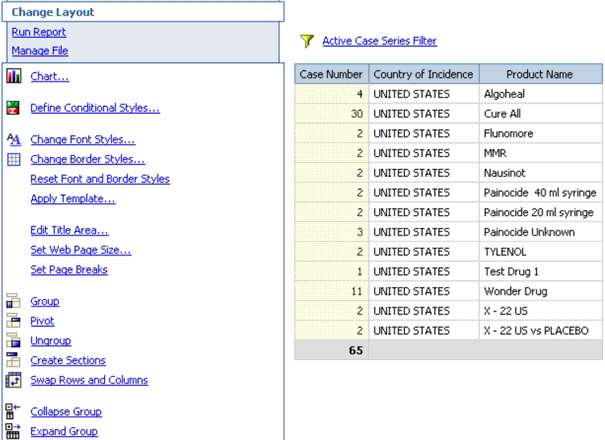The height and width of the screenshot is (440, 605).
Task: Select the Wonder Drug cell
Action: tap(541, 291)
